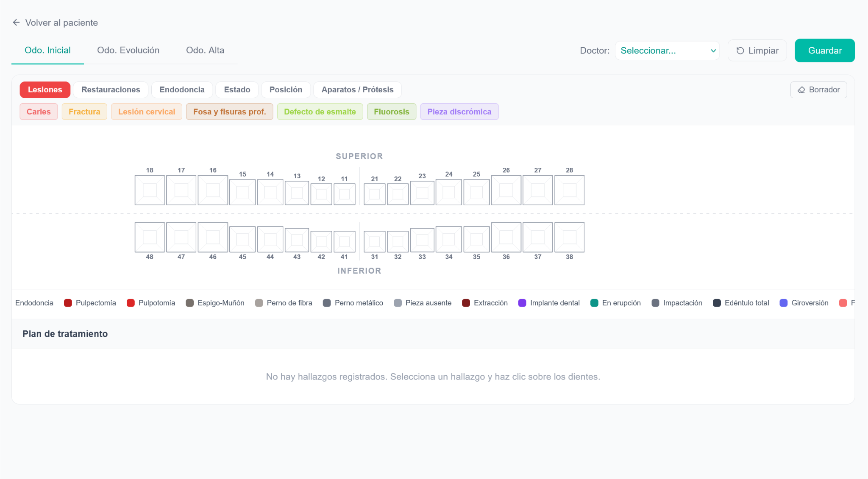Click tooth 46 diagram
The height and width of the screenshot is (479, 868).
(213, 237)
